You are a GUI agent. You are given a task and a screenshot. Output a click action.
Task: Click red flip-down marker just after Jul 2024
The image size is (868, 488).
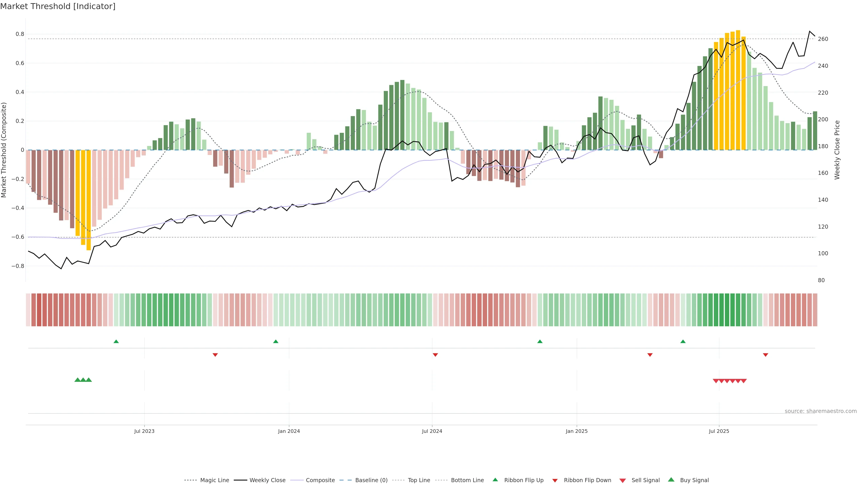[x=435, y=355]
